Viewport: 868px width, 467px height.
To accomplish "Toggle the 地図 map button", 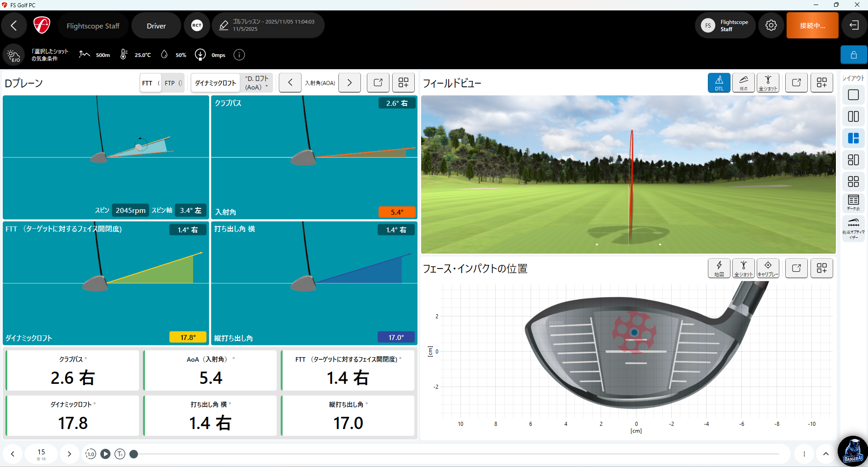I will coord(719,268).
